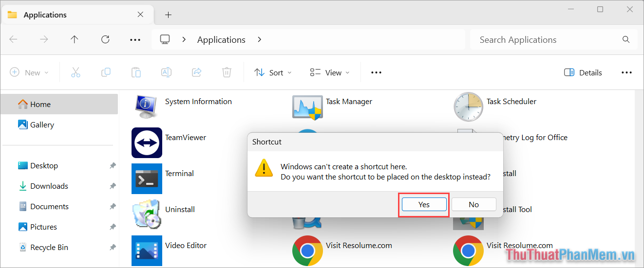Unpin Recycle Bin using its pin icon
The height and width of the screenshot is (268, 644).
tap(113, 248)
